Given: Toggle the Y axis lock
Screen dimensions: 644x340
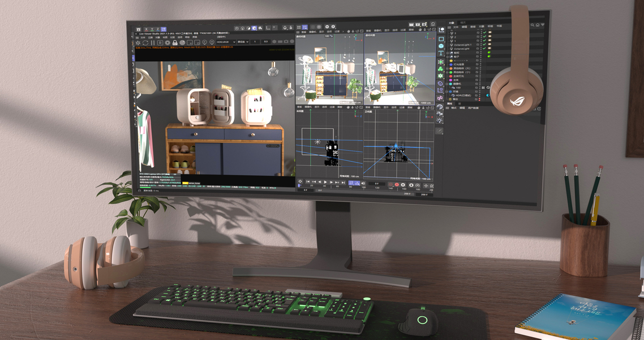Looking at the screenshot, I should (x=152, y=29).
